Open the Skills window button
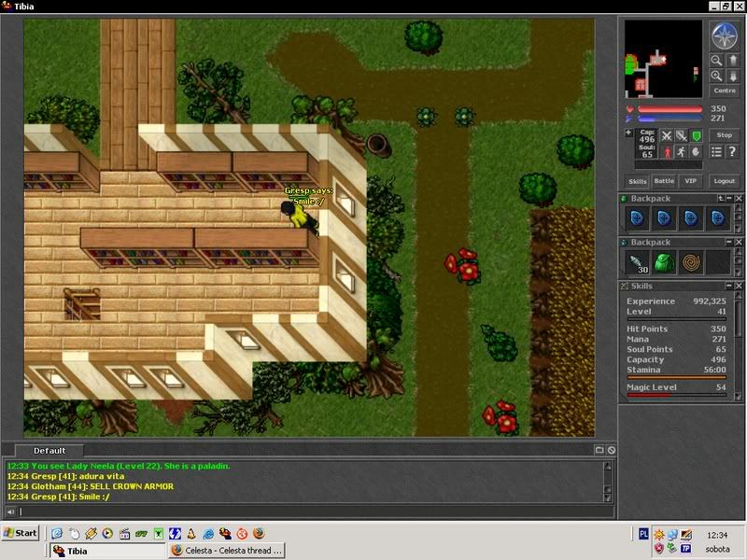This screenshot has width=747, height=560. [638, 181]
